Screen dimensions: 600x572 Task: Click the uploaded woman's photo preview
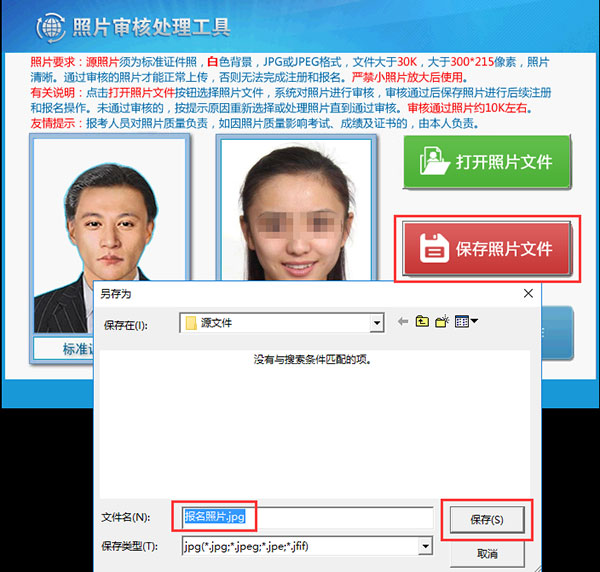pyautogui.click(x=296, y=210)
